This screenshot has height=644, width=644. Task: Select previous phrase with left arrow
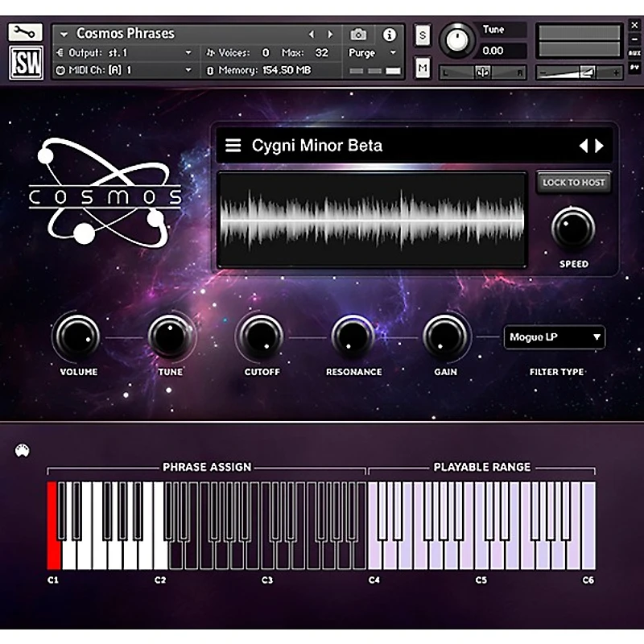pyautogui.click(x=583, y=146)
